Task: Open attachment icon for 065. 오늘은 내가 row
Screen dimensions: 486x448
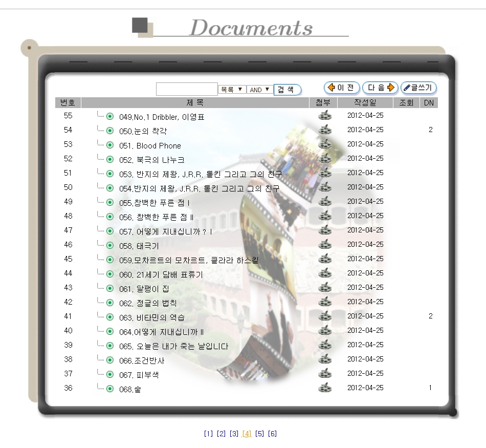Action: [x=325, y=345]
